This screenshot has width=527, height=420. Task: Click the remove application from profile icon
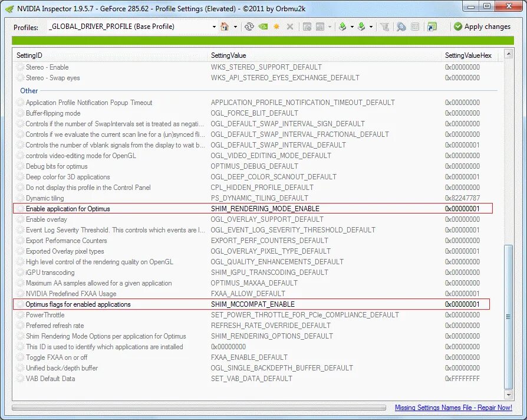tap(320, 27)
